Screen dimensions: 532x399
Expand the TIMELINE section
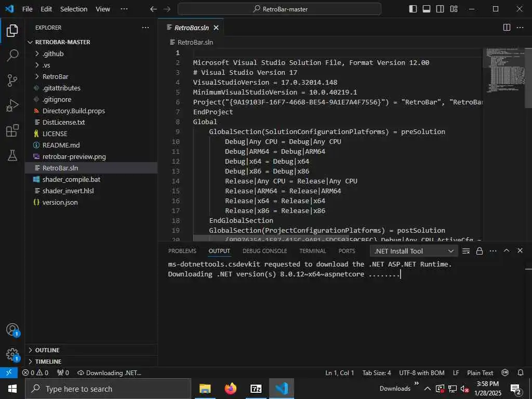[x=91, y=362]
